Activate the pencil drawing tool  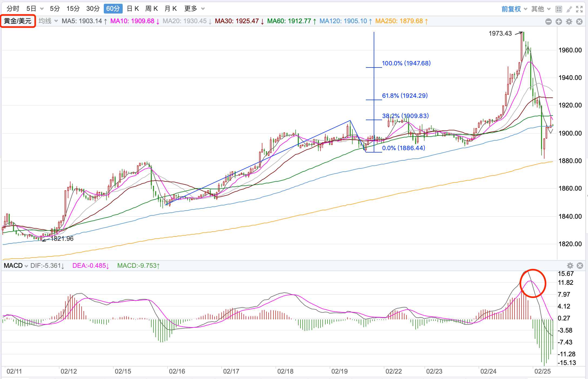coord(569,9)
